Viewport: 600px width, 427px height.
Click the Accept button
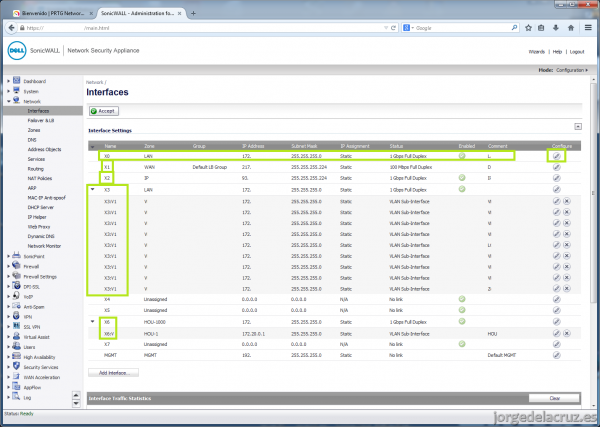[104, 111]
